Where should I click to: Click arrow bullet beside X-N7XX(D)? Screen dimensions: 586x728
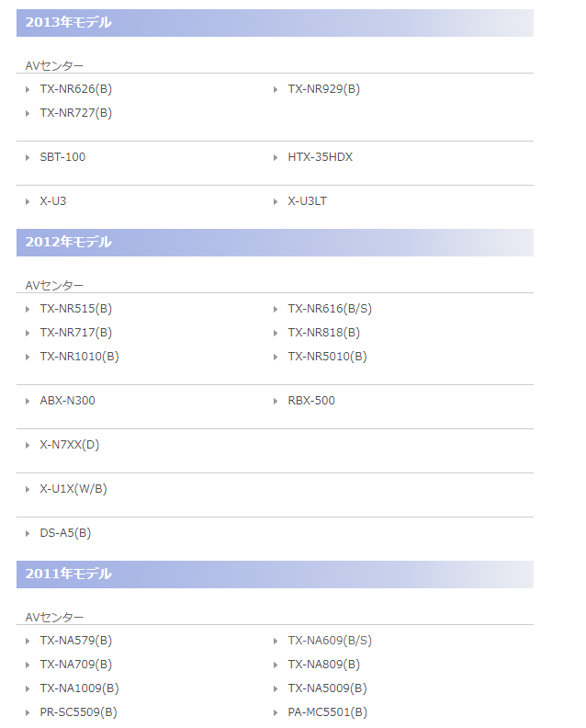(28, 445)
